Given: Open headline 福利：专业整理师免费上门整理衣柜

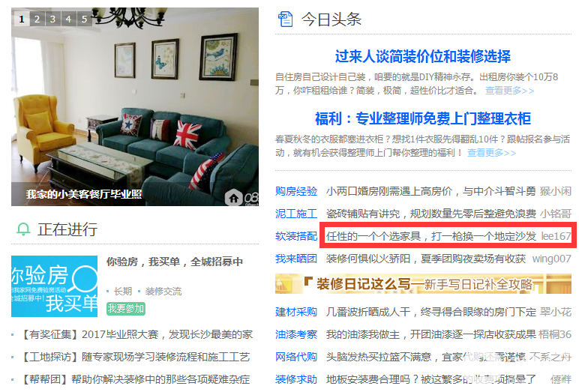Looking at the screenshot, I should click(x=423, y=118).
